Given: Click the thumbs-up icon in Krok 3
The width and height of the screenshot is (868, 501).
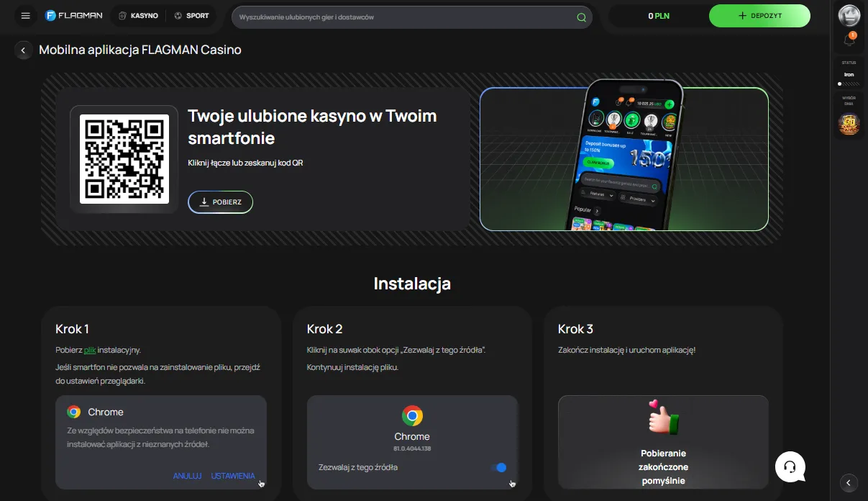Looking at the screenshot, I should click(x=663, y=417).
